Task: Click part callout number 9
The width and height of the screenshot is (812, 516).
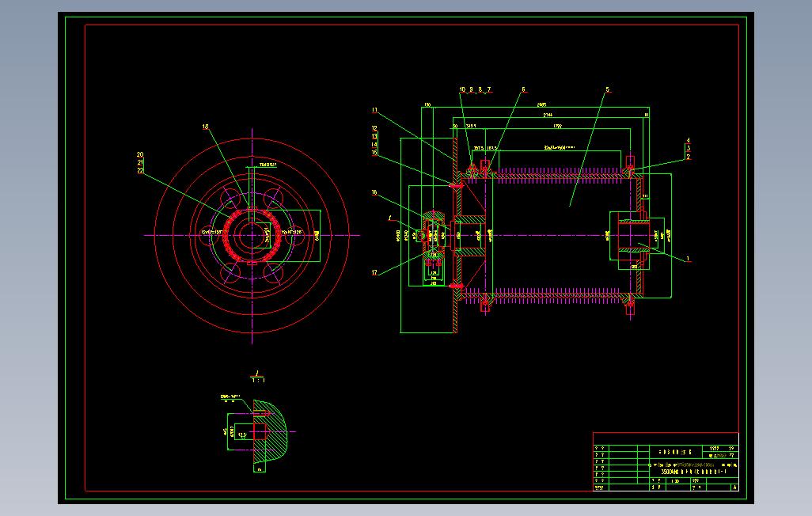Action: pyautogui.click(x=471, y=89)
